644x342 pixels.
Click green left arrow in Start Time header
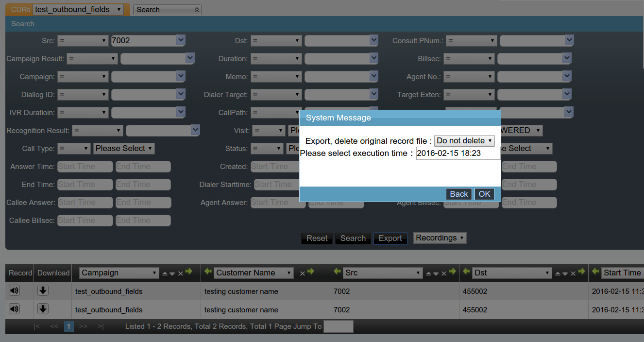(x=595, y=272)
